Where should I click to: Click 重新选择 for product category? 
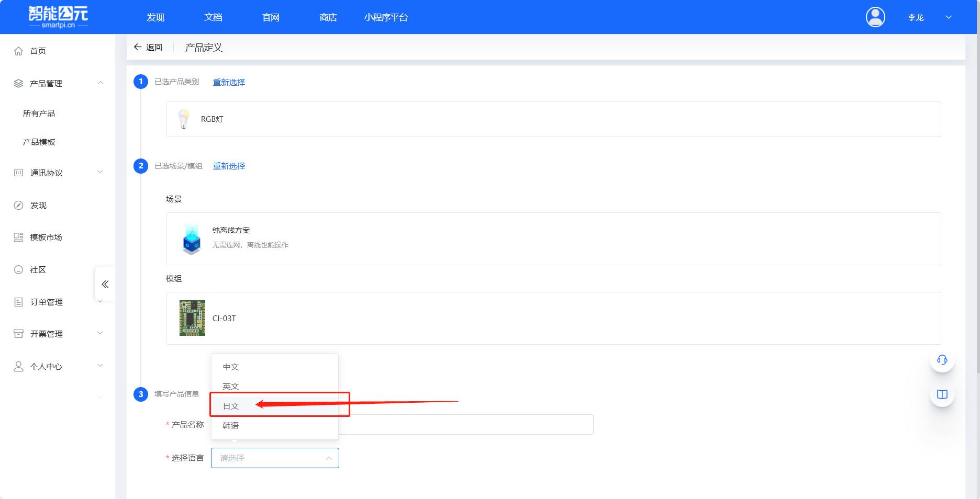229,82
